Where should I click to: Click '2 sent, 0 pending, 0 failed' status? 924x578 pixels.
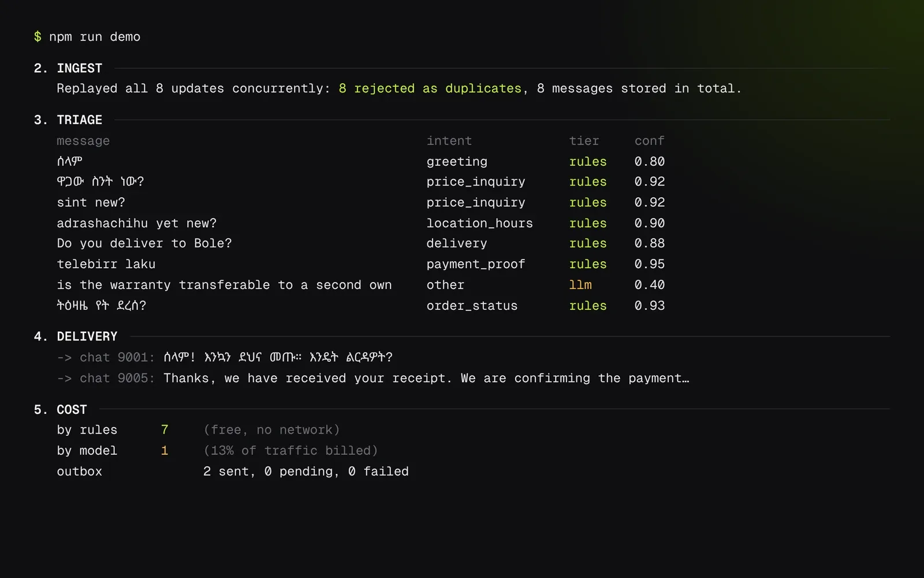[306, 472]
